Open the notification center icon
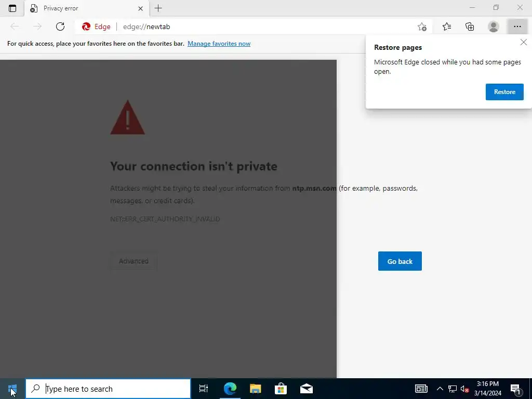Image resolution: width=532 pixels, height=399 pixels. (515, 389)
